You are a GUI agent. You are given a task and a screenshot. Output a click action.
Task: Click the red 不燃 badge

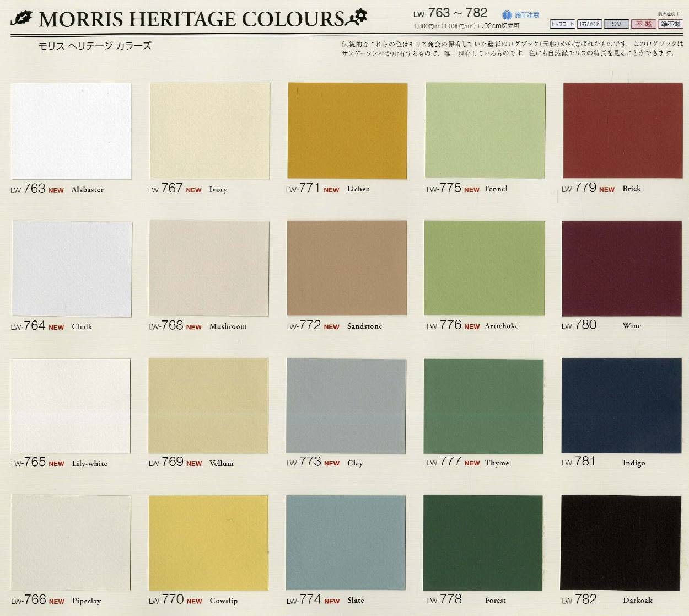tap(643, 24)
